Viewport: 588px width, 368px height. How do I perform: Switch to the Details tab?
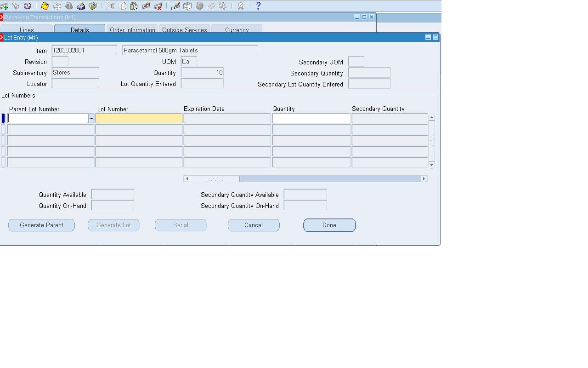79,29
